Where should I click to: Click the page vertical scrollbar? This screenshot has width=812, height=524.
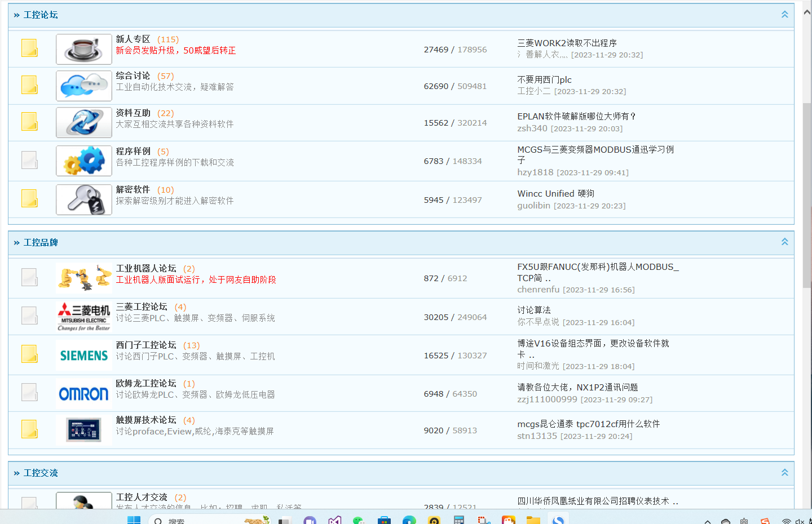807,197
